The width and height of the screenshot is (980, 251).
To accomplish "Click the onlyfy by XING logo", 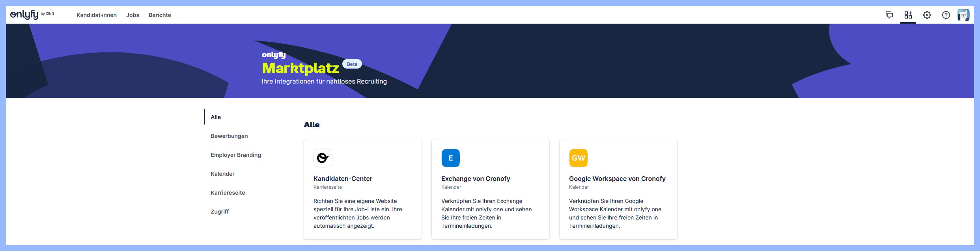I will pyautogui.click(x=32, y=15).
